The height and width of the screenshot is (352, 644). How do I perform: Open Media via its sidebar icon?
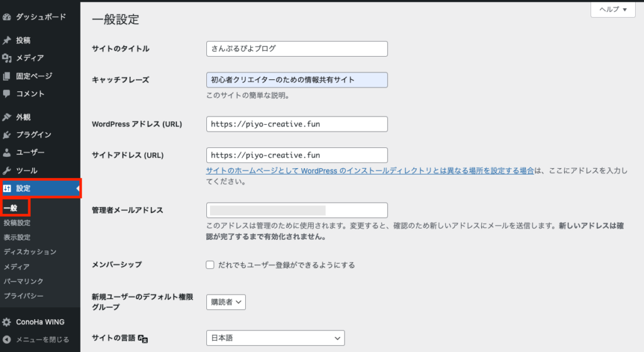point(7,59)
